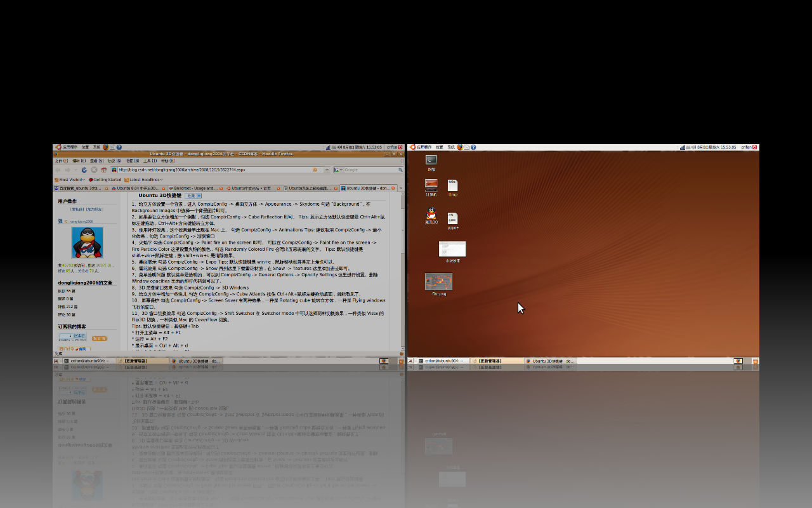Focus the Google search field in Firefox
Screen dimensions: 812x508
[x=369, y=170]
